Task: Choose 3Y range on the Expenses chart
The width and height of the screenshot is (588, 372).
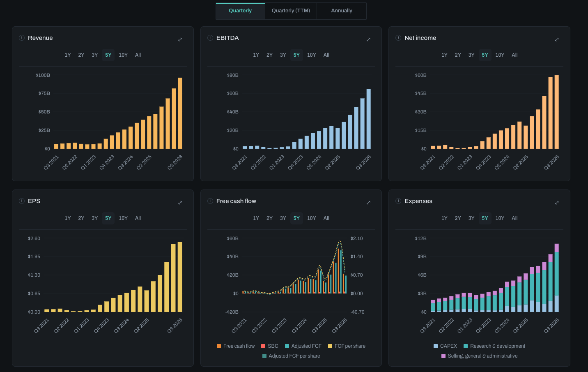Action: [471, 218]
